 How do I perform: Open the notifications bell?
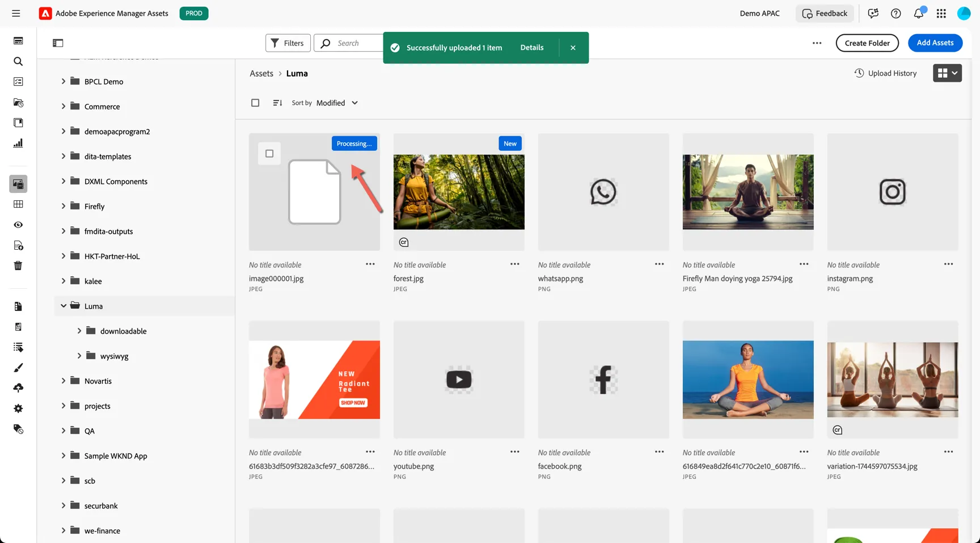[x=919, y=14]
